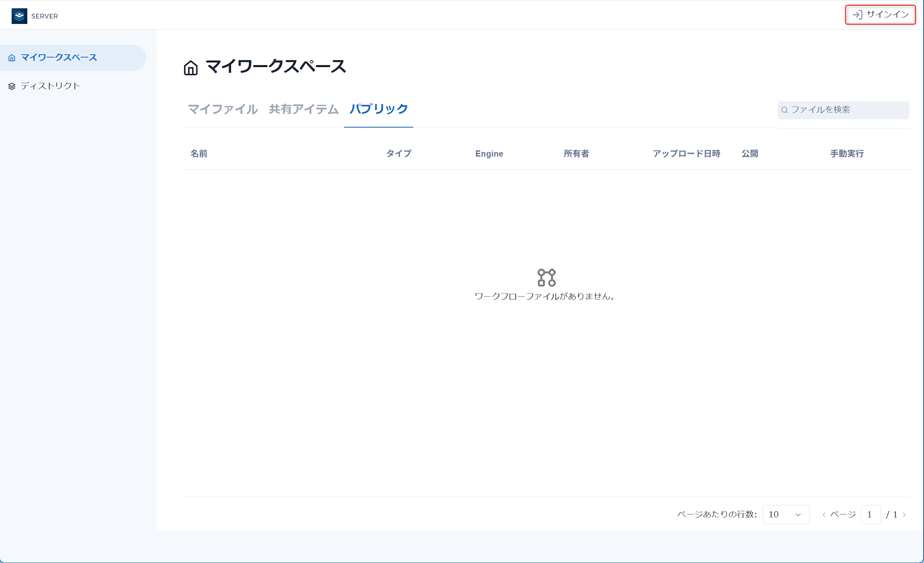Go to next page with right chevron
Viewport: 924px width, 563px height.
pos(904,514)
